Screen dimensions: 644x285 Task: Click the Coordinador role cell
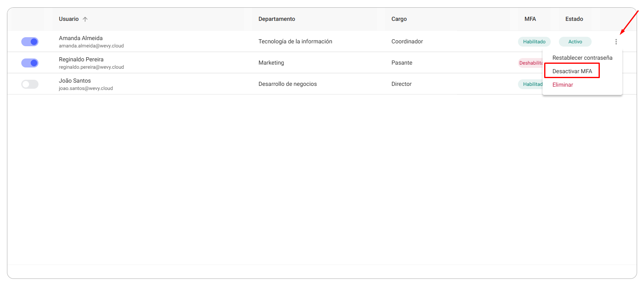[x=407, y=42]
